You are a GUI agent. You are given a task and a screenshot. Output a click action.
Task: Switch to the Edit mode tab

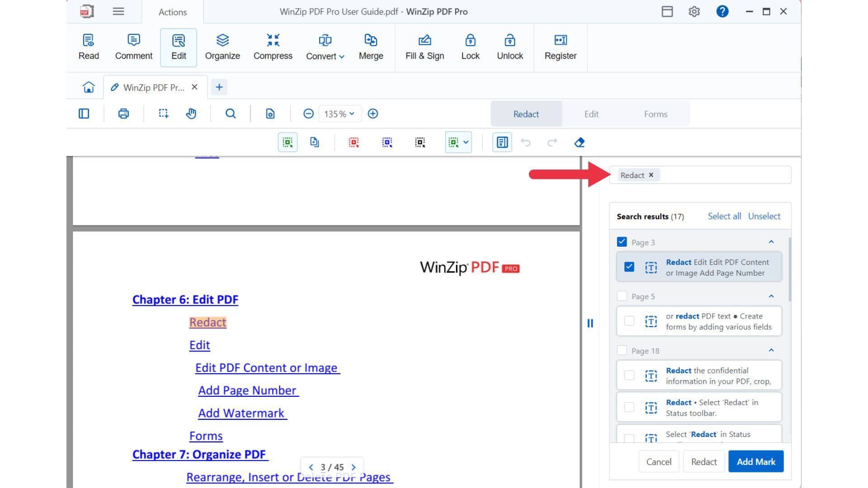591,114
